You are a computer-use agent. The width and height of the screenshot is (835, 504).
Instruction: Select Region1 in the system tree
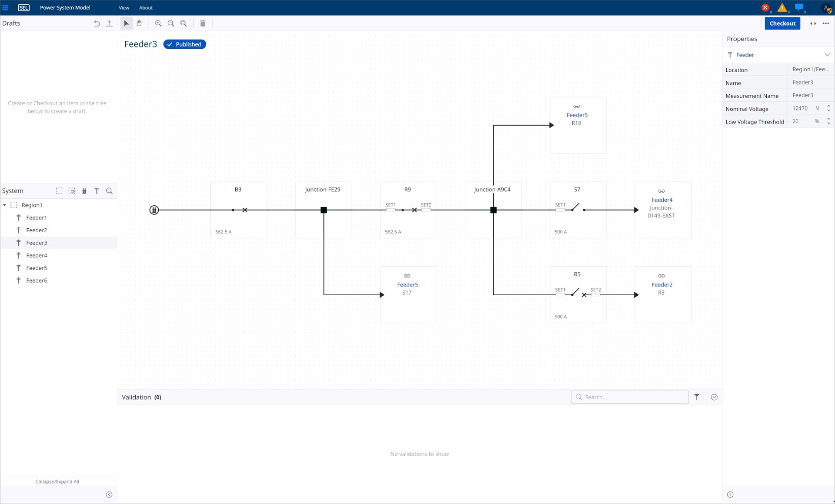pyautogui.click(x=32, y=205)
